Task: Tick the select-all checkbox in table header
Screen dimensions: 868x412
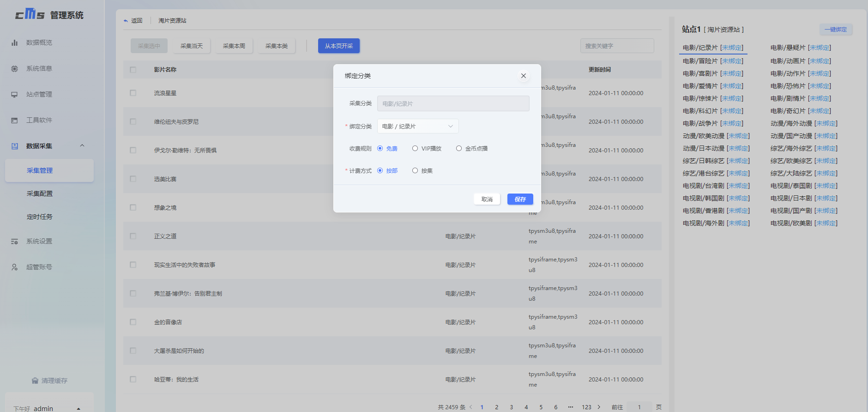Action: [133, 70]
